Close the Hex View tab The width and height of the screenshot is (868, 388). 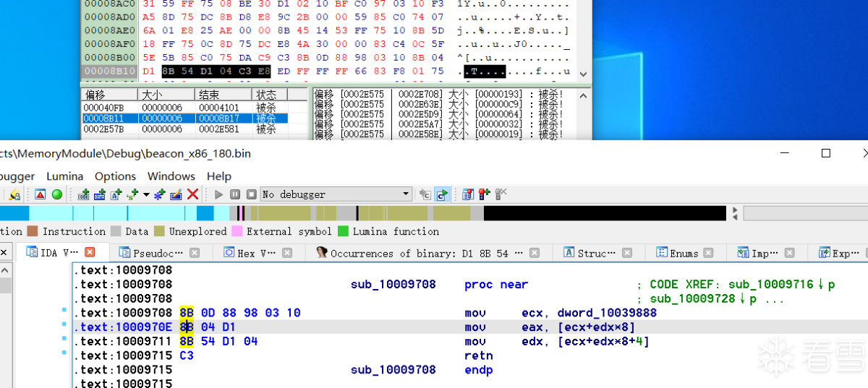coord(287,253)
